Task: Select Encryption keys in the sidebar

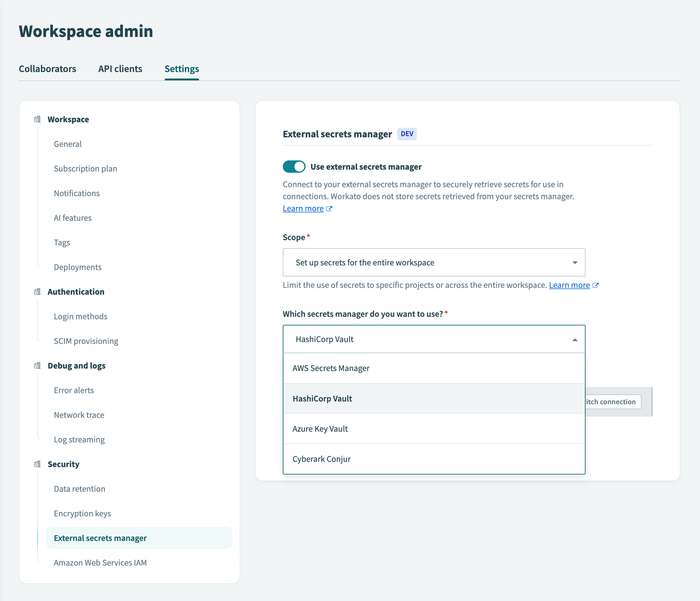Action: click(x=82, y=514)
